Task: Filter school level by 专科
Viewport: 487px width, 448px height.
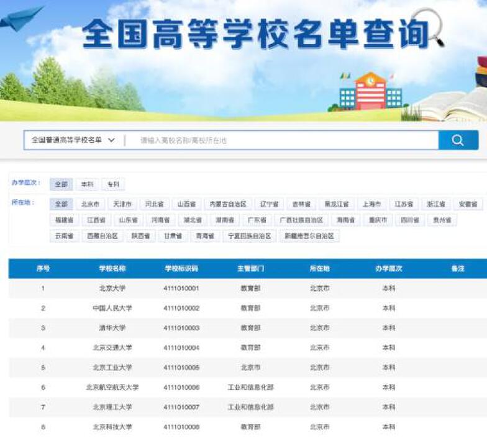Action: click(113, 184)
